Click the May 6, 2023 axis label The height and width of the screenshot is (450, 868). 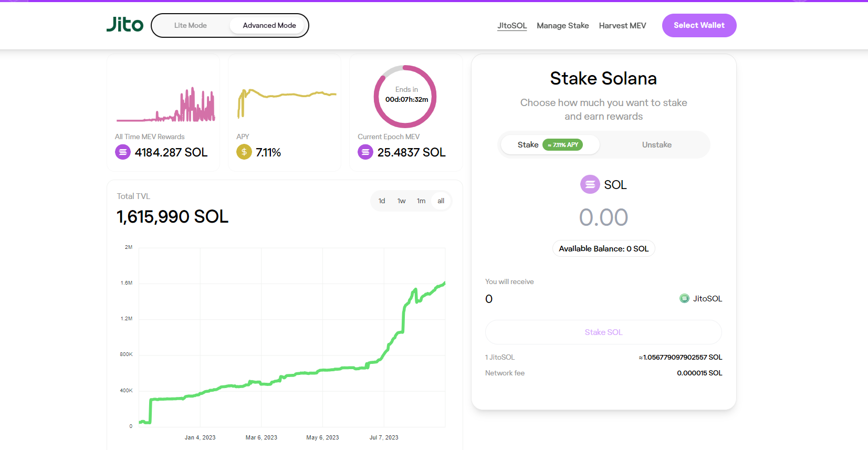pyautogui.click(x=322, y=437)
